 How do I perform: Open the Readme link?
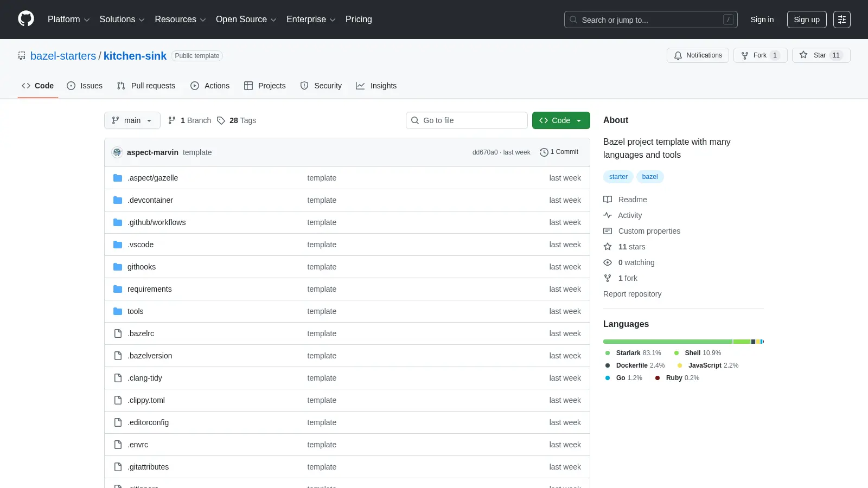coord(625,200)
